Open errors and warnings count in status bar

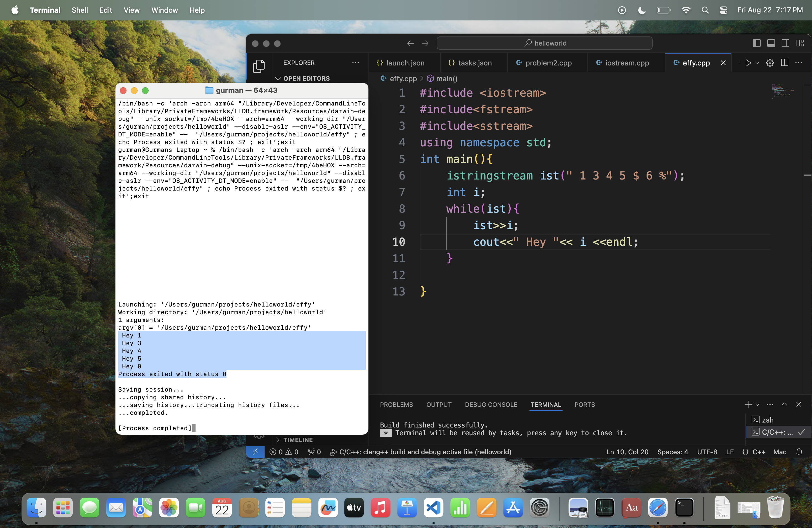pyautogui.click(x=284, y=452)
